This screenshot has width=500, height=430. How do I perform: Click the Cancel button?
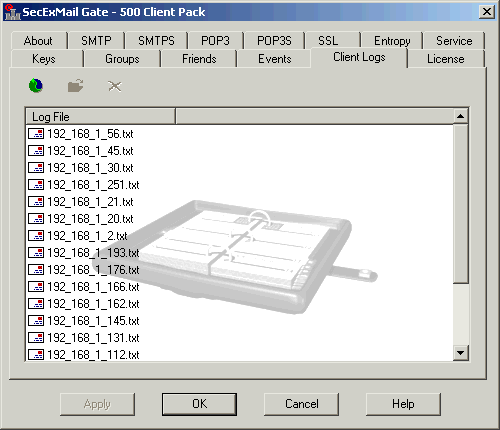click(301, 404)
